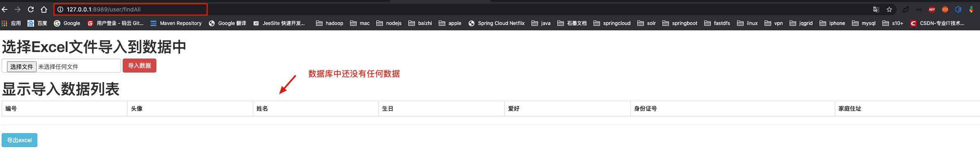Click the browser reload icon

click(31, 9)
